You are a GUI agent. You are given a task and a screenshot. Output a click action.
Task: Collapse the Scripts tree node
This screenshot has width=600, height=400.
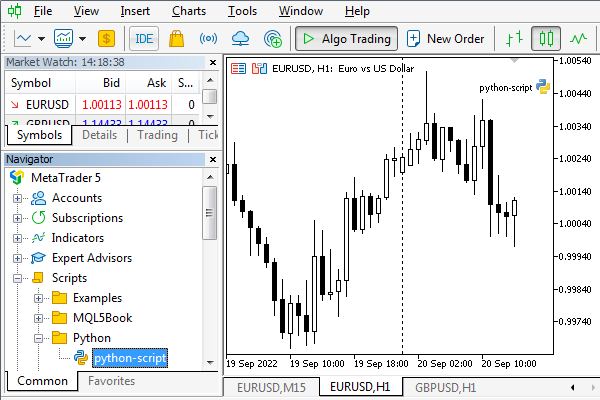(x=17, y=278)
